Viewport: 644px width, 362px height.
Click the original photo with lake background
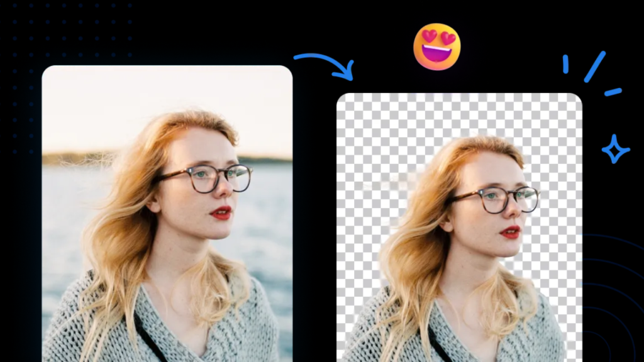167,214
